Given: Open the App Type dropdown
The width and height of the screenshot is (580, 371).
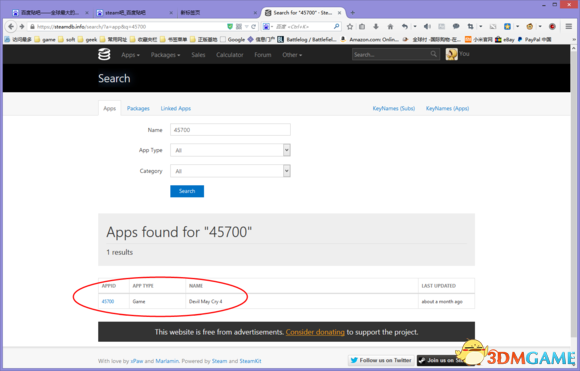Looking at the screenshot, I should point(230,150).
